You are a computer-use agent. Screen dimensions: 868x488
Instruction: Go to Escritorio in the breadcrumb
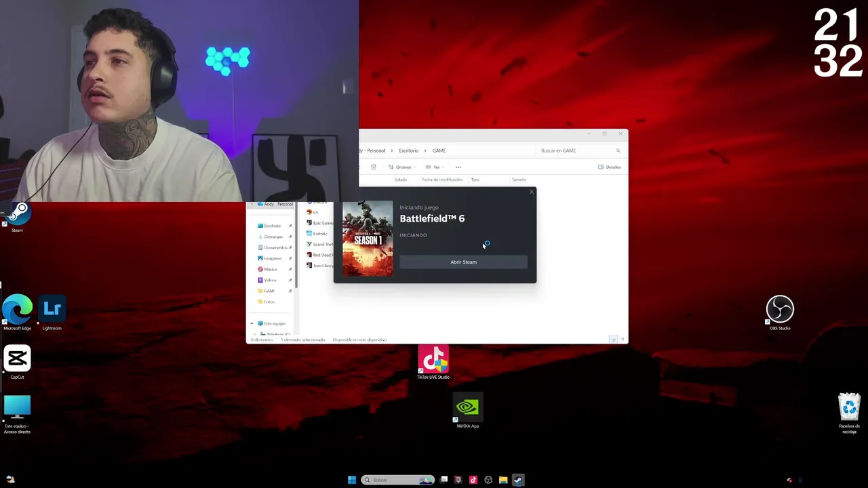408,150
